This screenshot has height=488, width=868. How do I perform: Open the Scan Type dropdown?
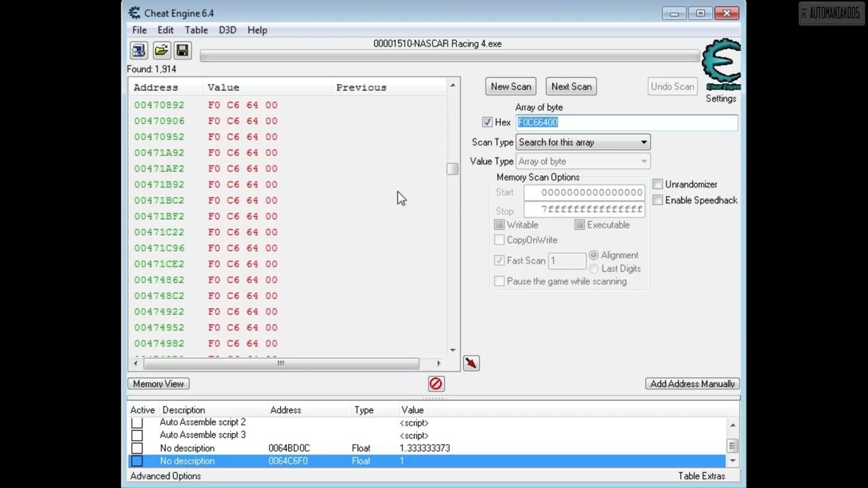point(583,142)
